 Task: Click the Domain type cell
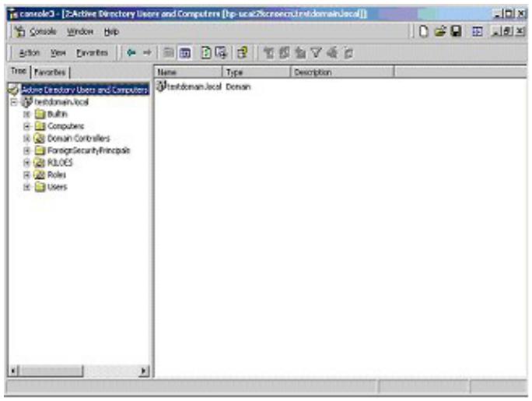238,86
